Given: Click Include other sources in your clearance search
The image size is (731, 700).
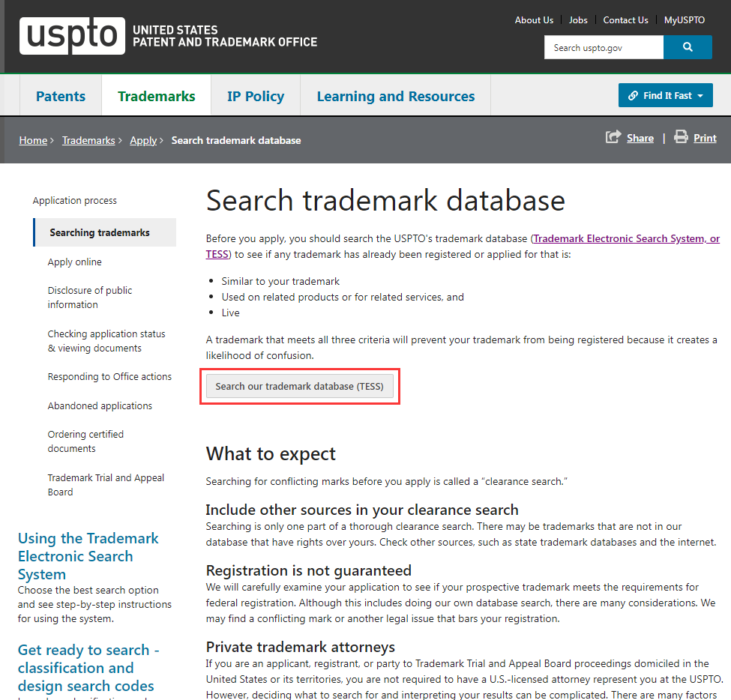Looking at the screenshot, I should (x=362, y=510).
